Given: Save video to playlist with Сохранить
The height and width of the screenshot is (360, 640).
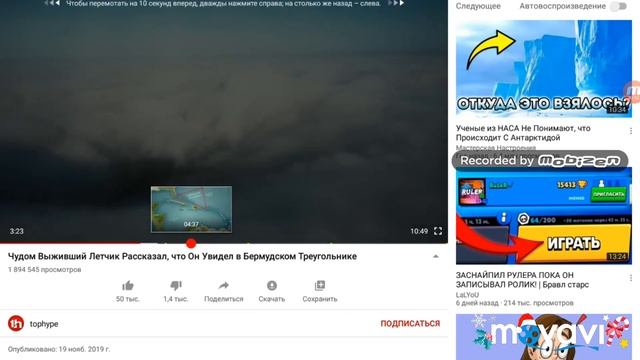Looking at the screenshot, I should pos(320,286).
